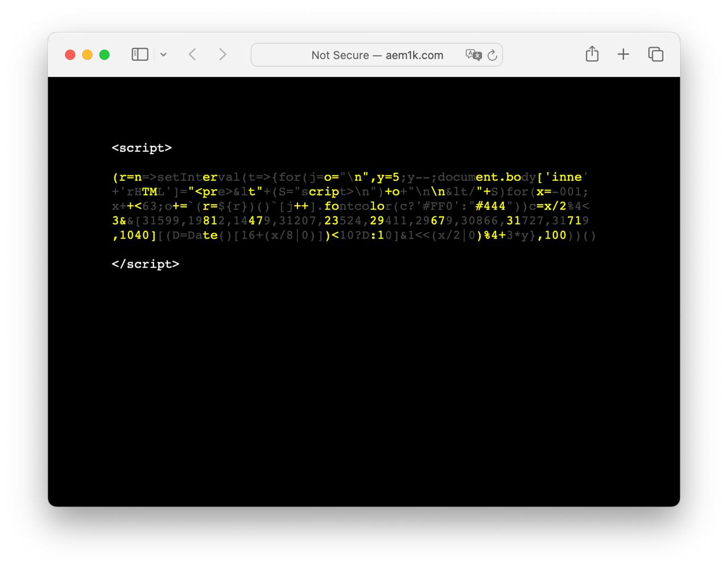728x570 pixels.
Task: Minimize the window using yellow button
Action: tap(88, 55)
